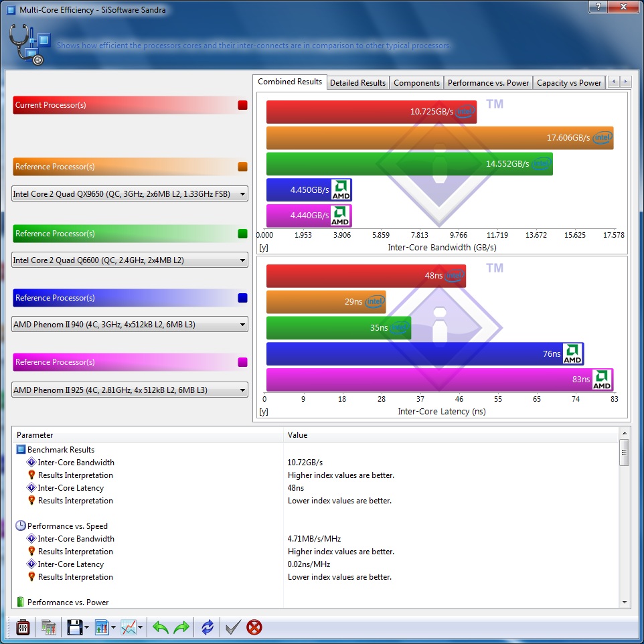Go back with green left arrow

[160, 627]
